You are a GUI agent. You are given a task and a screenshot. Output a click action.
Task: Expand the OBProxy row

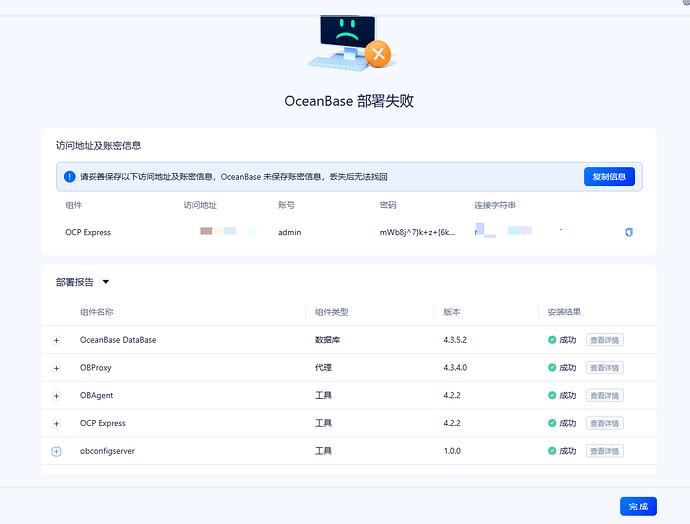56,368
